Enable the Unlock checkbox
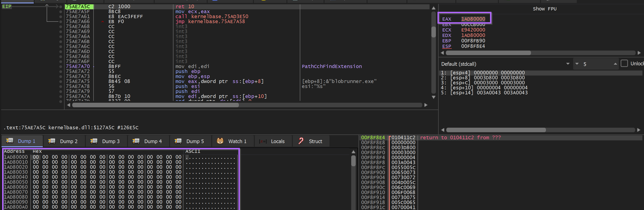Viewport: 644px width, 210px height. click(x=624, y=63)
